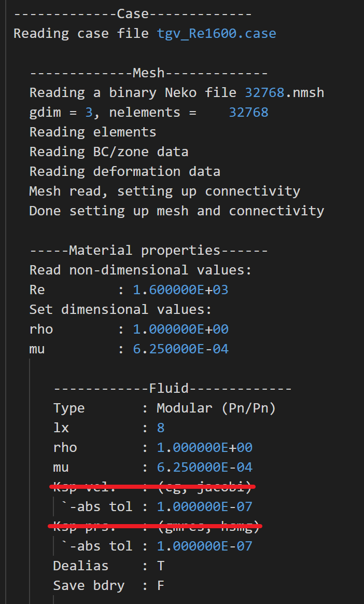Click the Reading BC/zone data line
364x604 pixels.
click(109, 152)
